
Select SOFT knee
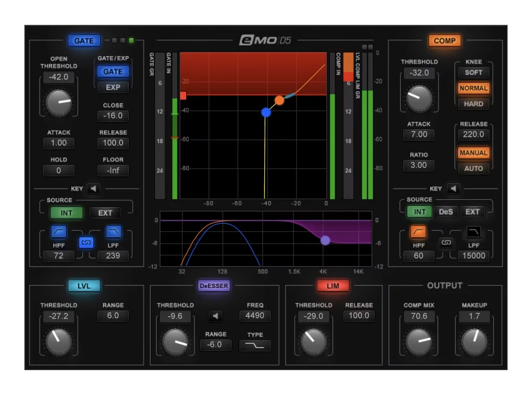click(473, 72)
